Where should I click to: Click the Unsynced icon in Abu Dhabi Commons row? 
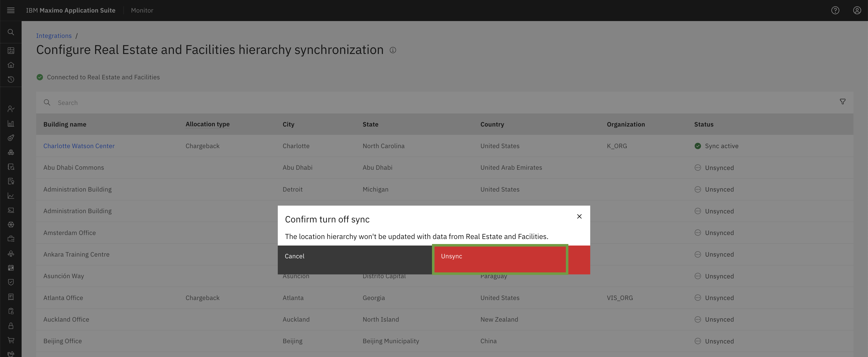tap(697, 168)
